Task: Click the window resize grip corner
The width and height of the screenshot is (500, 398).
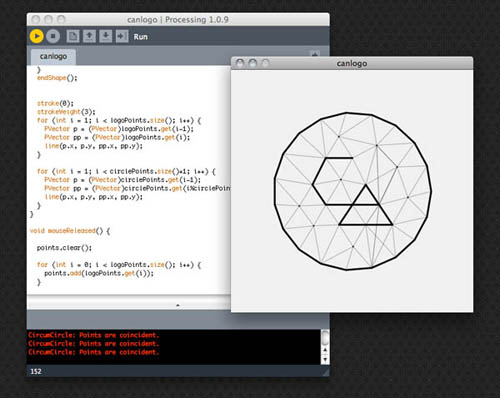Action: pyautogui.click(x=325, y=372)
